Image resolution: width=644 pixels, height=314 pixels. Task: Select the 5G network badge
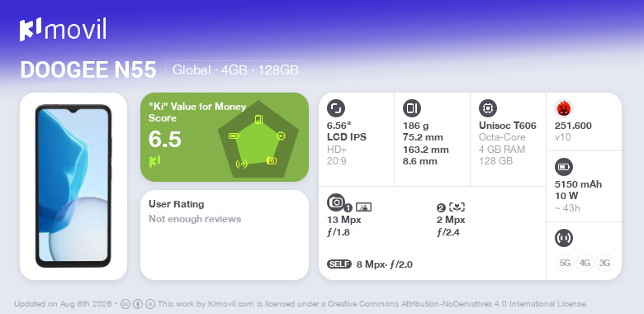pos(565,263)
